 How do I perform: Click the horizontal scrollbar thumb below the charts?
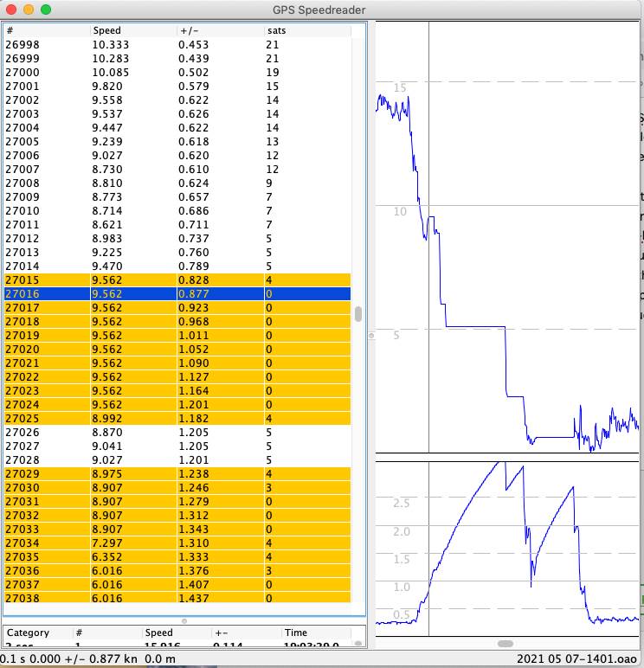(506, 644)
